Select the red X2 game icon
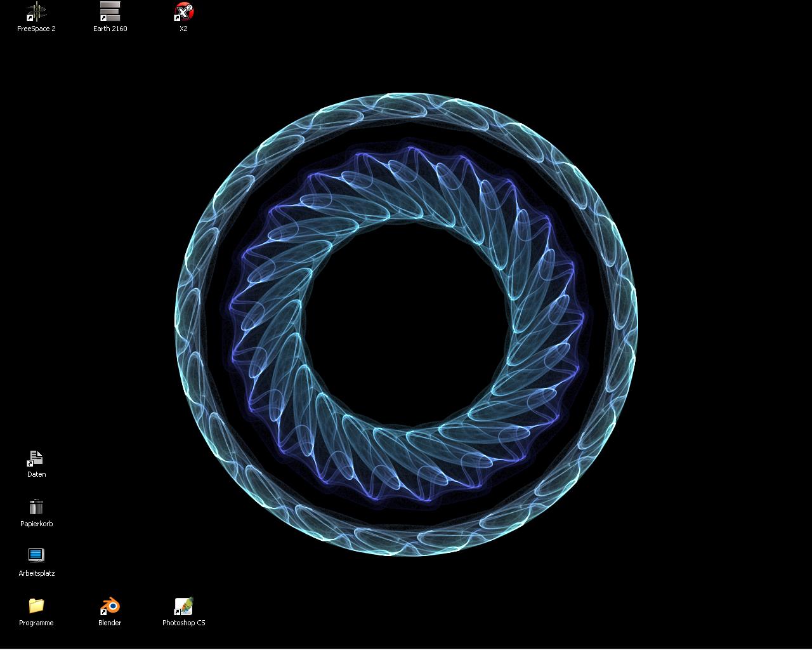Image resolution: width=812 pixels, height=650 pixels. tap(183, 11)
